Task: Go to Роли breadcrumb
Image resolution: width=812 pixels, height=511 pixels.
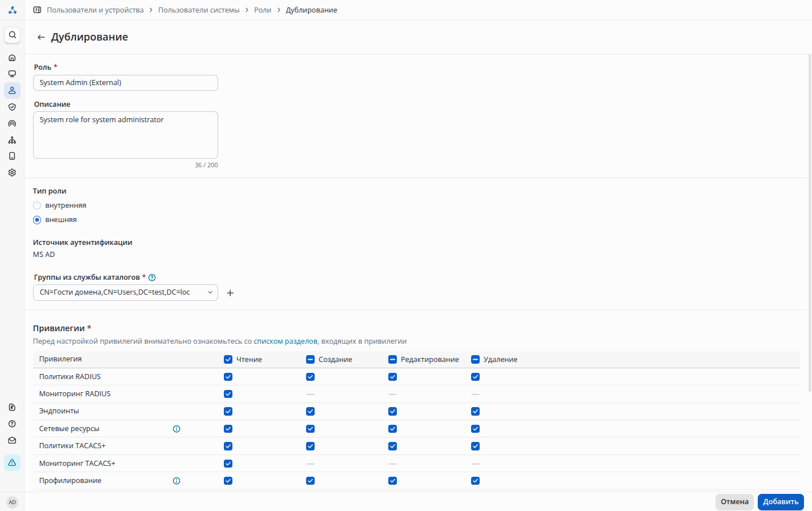Action: point(263,10)
